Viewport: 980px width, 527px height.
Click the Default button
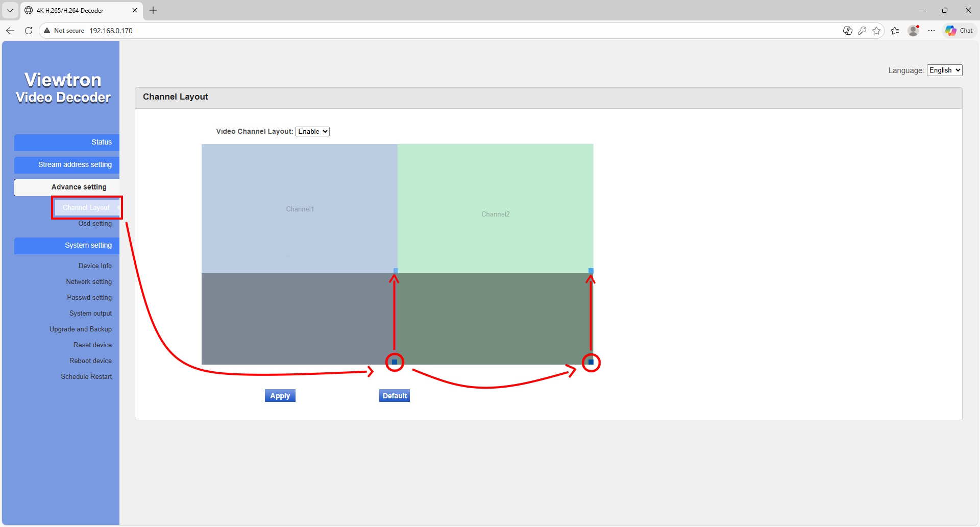(394, 396)
